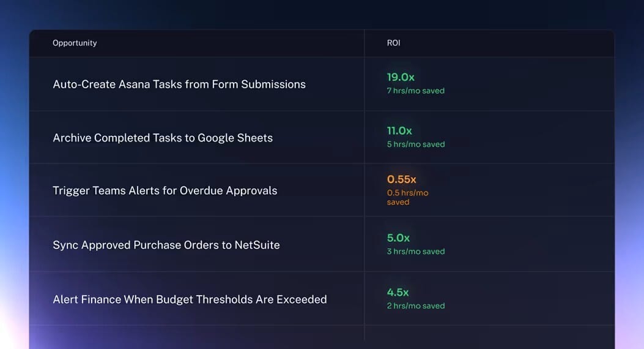
Task: Click the 11.0x ROI value
Action: click(x=399, y=130)
